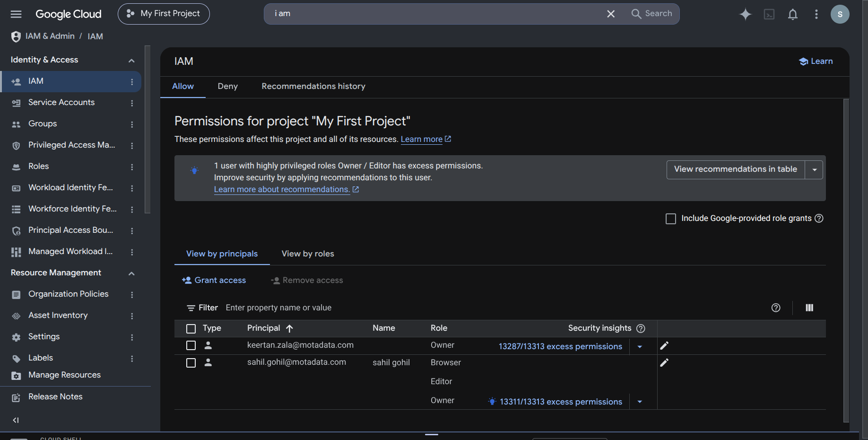Check the sahil.gohil@motadata.com row checkbox
The height and width of the screenshot is (440, 868).
[x=191, y=363]
